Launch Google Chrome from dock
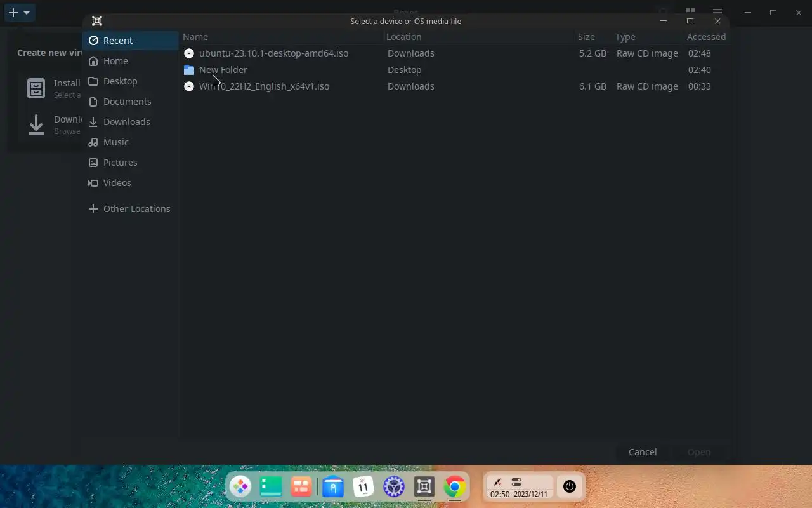The height and width of the screenshot is (508, 812). pos(455,487)
